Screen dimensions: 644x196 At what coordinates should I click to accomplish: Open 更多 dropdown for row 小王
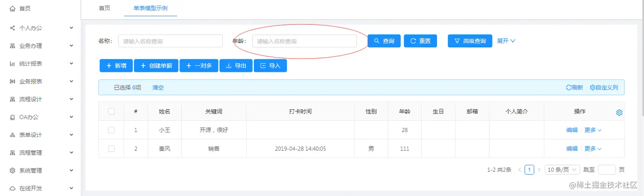tap(593, 130)
